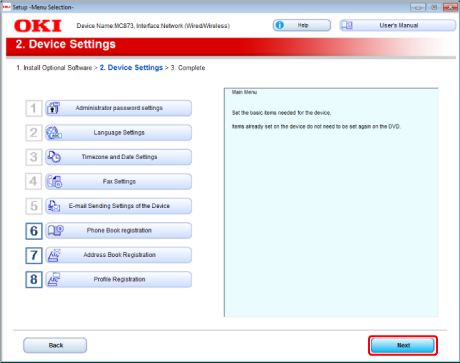Click the Phone Book registration book icon

(55, 230)
